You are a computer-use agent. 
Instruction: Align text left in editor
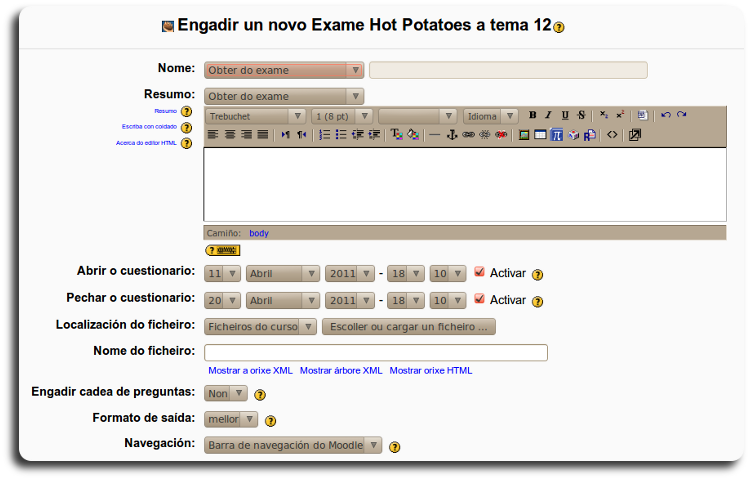[x=213, y=135]
